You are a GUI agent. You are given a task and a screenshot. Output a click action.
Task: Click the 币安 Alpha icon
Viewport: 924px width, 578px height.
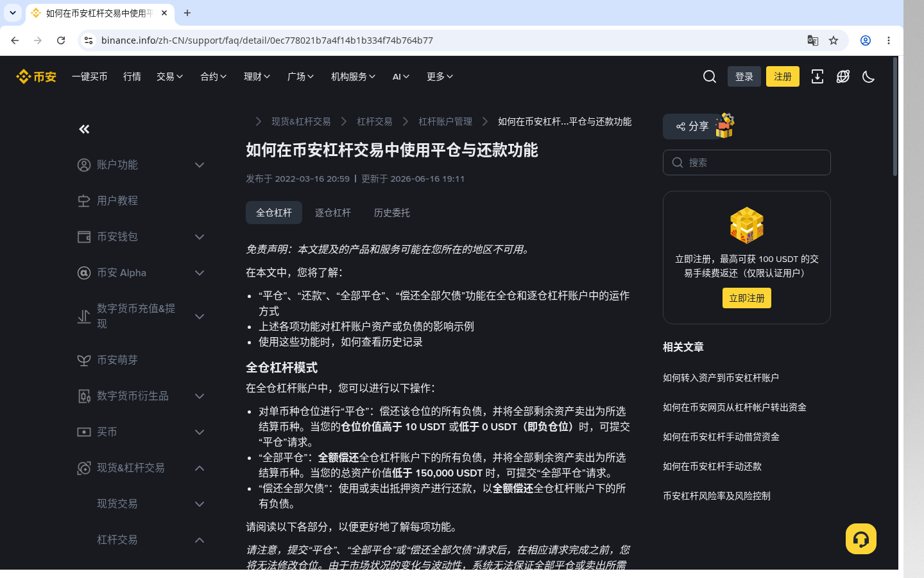click(x=84, y=273)
